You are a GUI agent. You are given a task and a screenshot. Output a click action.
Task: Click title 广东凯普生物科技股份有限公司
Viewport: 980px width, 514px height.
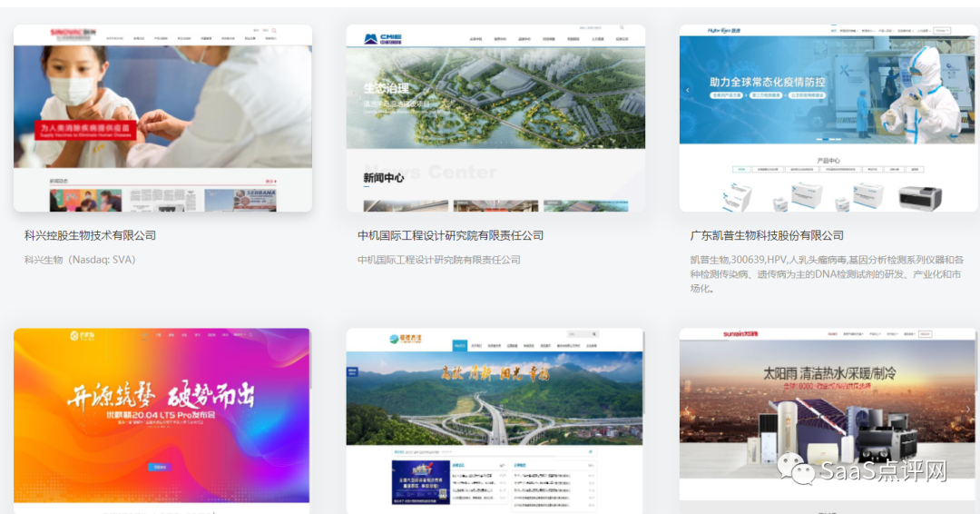coord(767,236)
